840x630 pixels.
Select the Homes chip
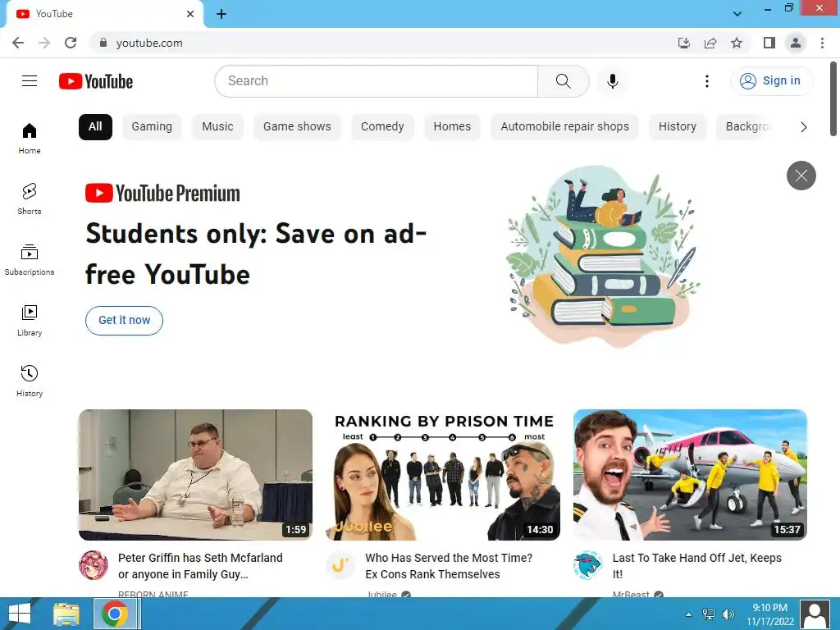point(452,127)
